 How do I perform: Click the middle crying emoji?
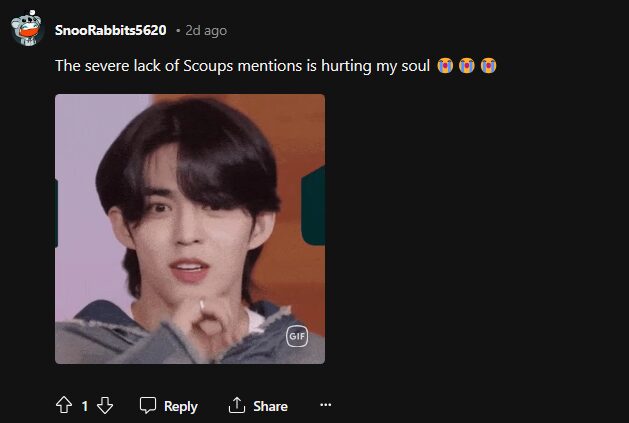point(467,66)
